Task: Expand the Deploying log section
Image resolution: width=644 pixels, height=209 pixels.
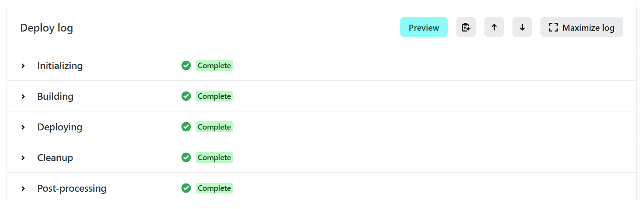Action: (23, 127)
